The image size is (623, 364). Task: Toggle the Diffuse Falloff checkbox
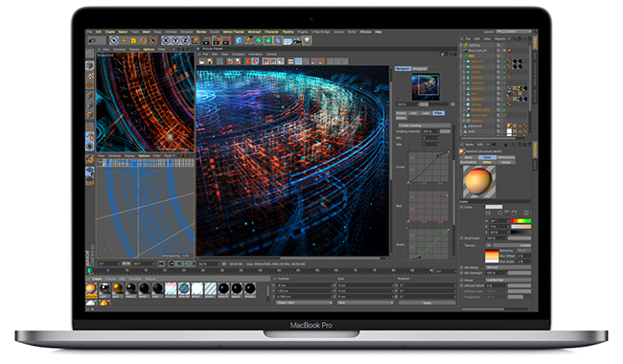click(x=462, y=285)
